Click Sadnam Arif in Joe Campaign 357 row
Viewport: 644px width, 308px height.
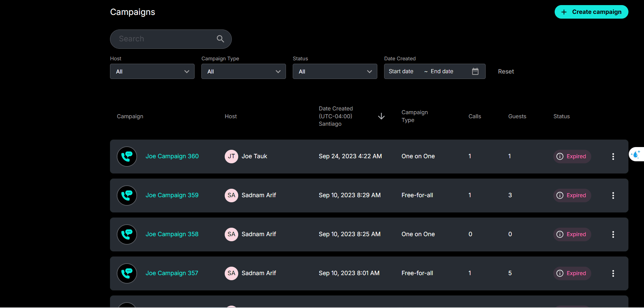tap(259, 273)
